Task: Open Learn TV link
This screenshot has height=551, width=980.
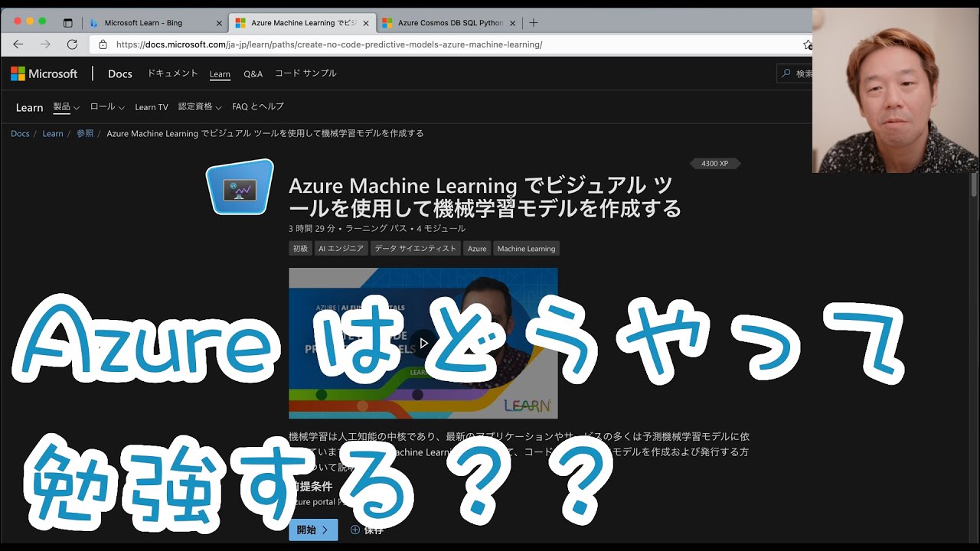Action: click(x=152, y=107)
